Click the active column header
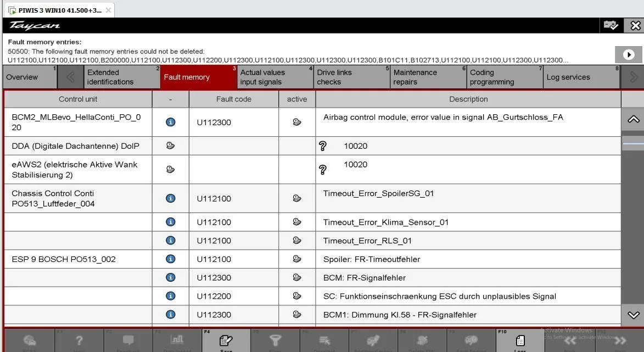Screen dimensions: 644x352 [x=297, y=99]
